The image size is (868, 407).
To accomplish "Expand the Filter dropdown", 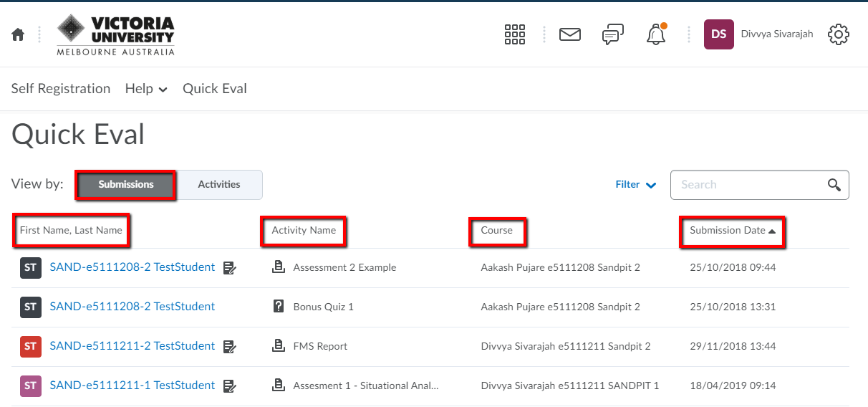I will 635,185.
